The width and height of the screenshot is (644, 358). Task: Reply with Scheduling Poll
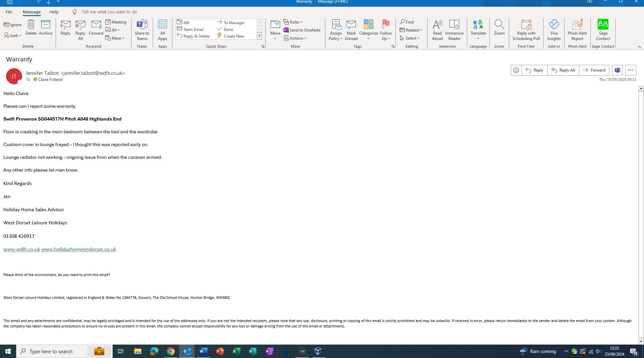[526, 30]
